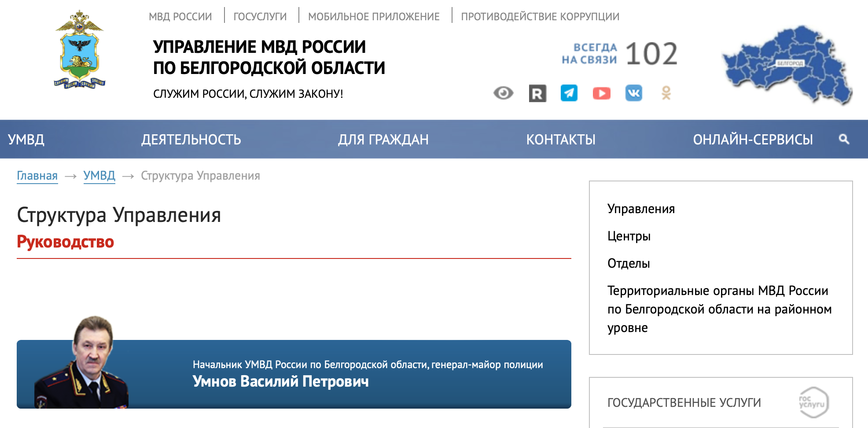Click the СЛУЖИМ РОССИИ, СЛУЖИМ ЗАКОНУ! slogan

tap(248, 94)
